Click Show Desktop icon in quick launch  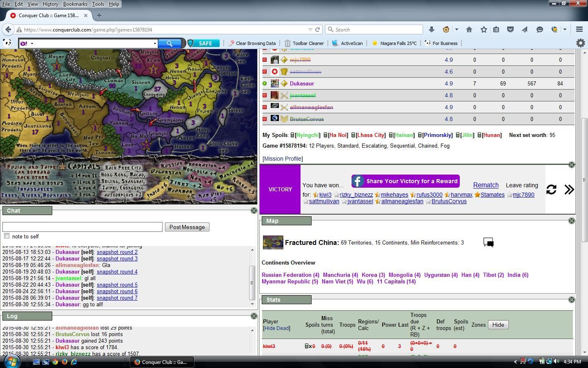pyautogui.click(x=36, y=362)
